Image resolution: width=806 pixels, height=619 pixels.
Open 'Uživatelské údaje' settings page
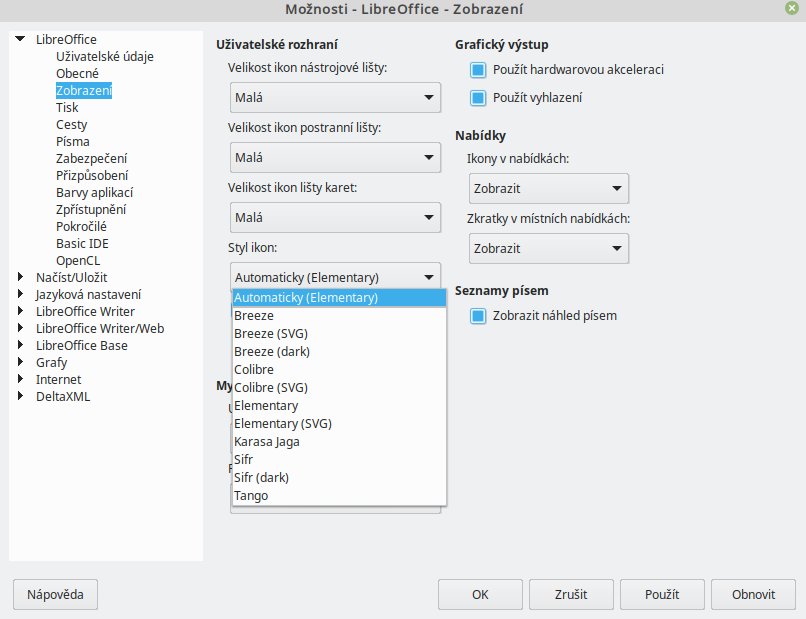tap(105, 57)
